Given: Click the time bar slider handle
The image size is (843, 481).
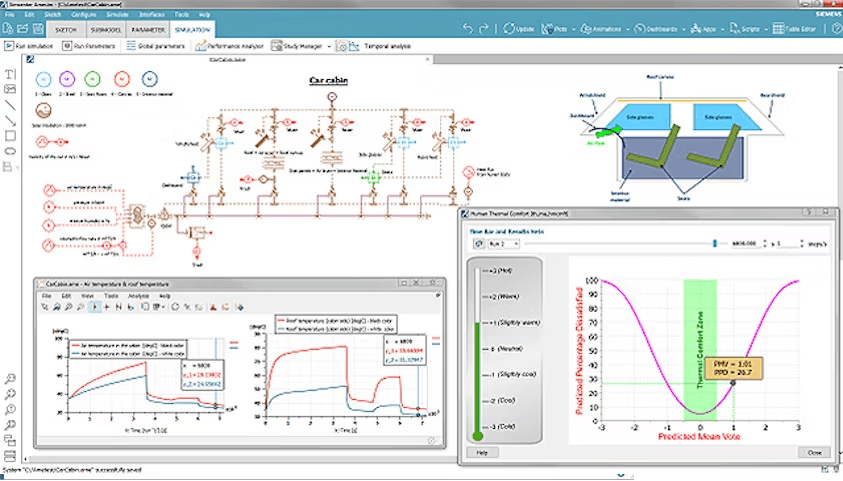Looking at the screenshot, I should tap(714, 242).
